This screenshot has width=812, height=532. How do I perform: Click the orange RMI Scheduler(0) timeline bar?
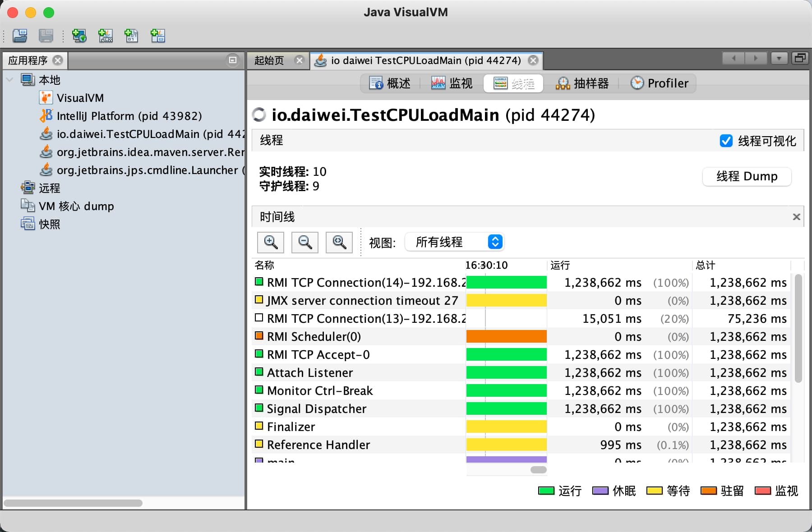pyautogui.click(x=507, y=336)
